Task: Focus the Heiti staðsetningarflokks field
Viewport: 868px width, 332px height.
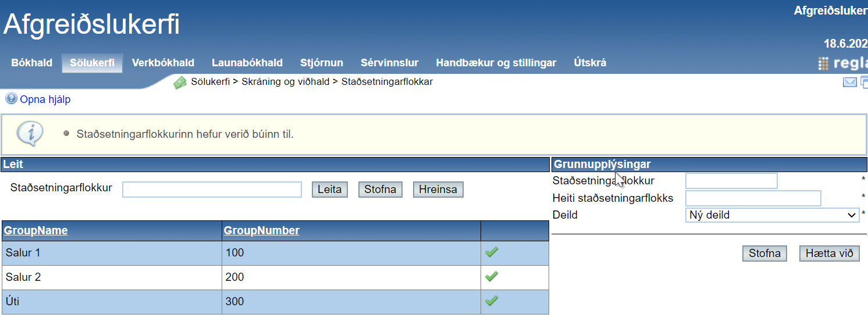Action: coord(753,198)
